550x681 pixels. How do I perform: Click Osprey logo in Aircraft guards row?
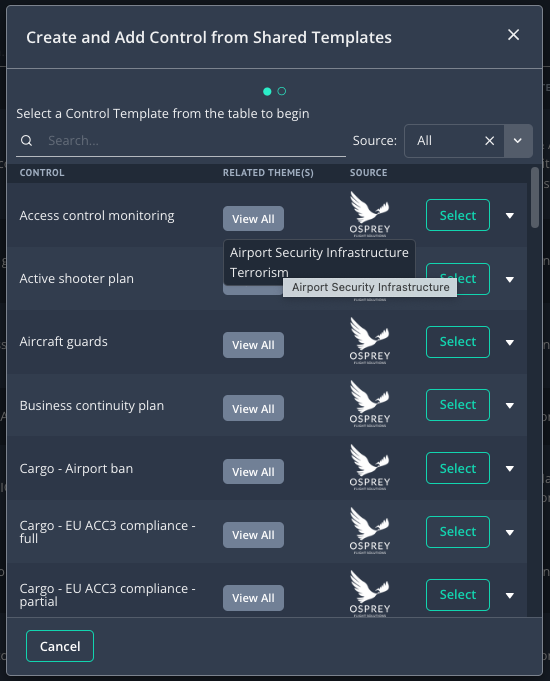[x=370, y=341]
